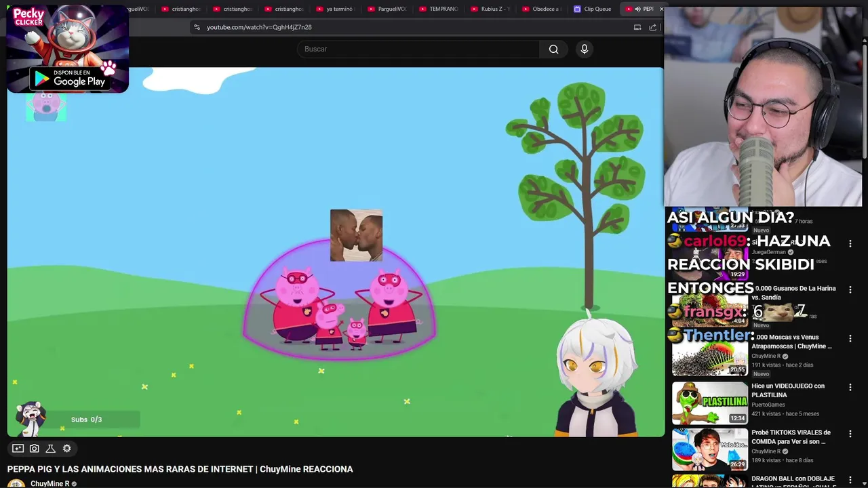Click the Google Play badge in Pecky Clicker ad
This screenshot has width=868, height=488.
(71, 79)
